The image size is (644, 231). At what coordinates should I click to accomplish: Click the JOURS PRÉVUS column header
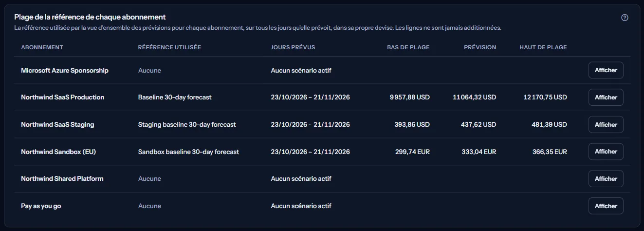pyautogui.click(x=293, y=47)
